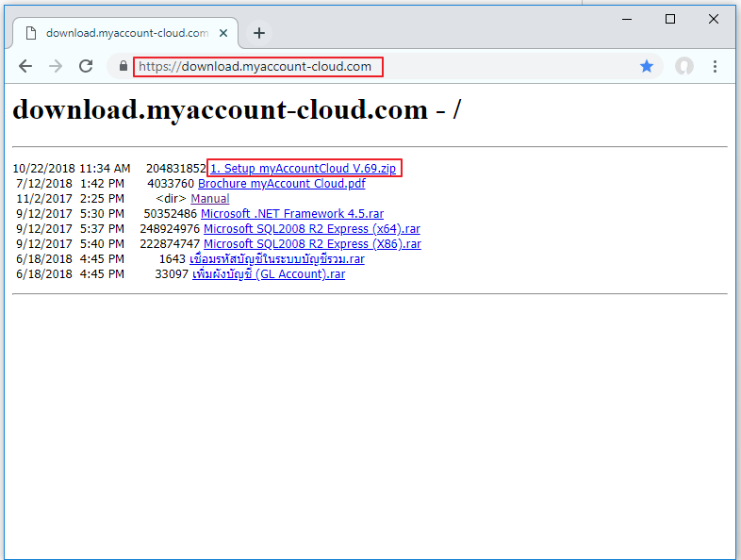The height and width of the screenshot is (560, 741).
Task: Click the <dir> label
Action: [171, 199]
